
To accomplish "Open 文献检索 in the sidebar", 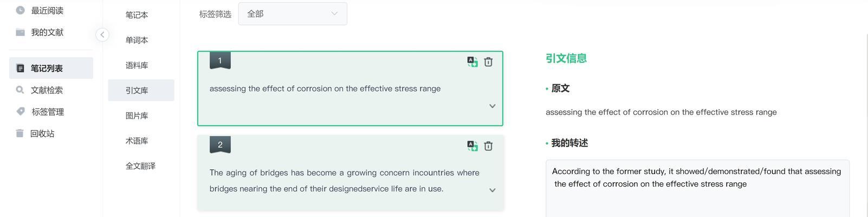I will pyautogui.click(x=51, y=90).
